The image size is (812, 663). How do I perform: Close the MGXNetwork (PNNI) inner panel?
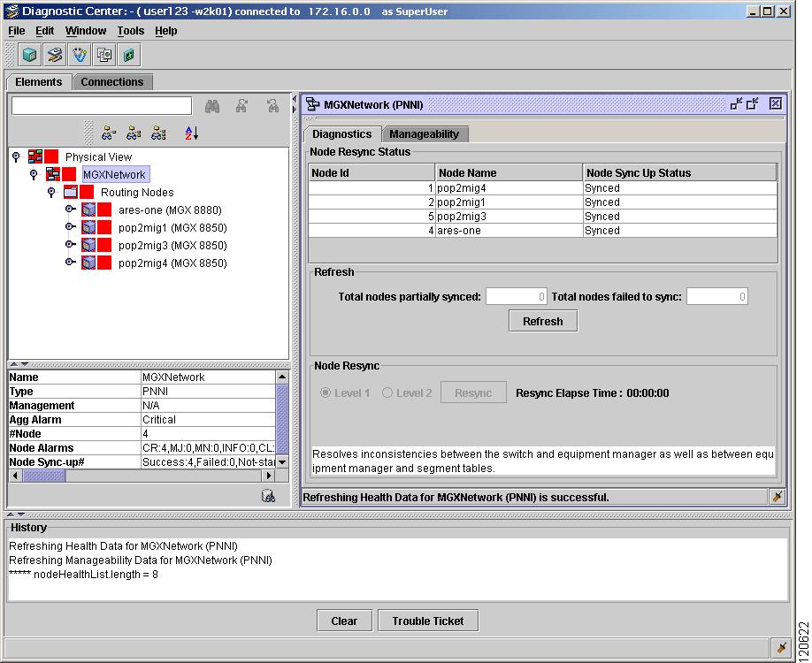(x=775, y=103)
